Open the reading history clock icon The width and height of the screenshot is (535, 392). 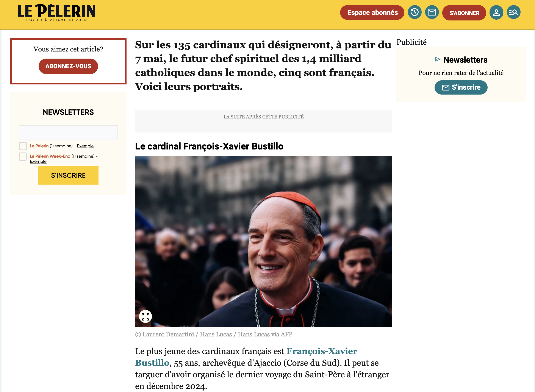(414, 12)
